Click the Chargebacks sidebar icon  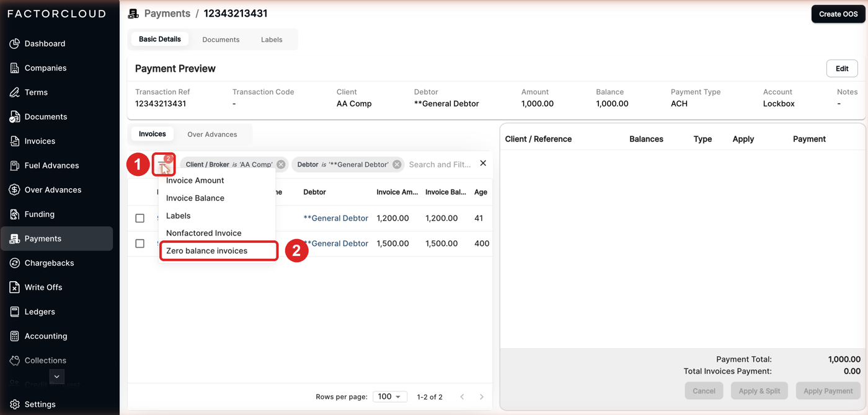[x=14, y=263]
